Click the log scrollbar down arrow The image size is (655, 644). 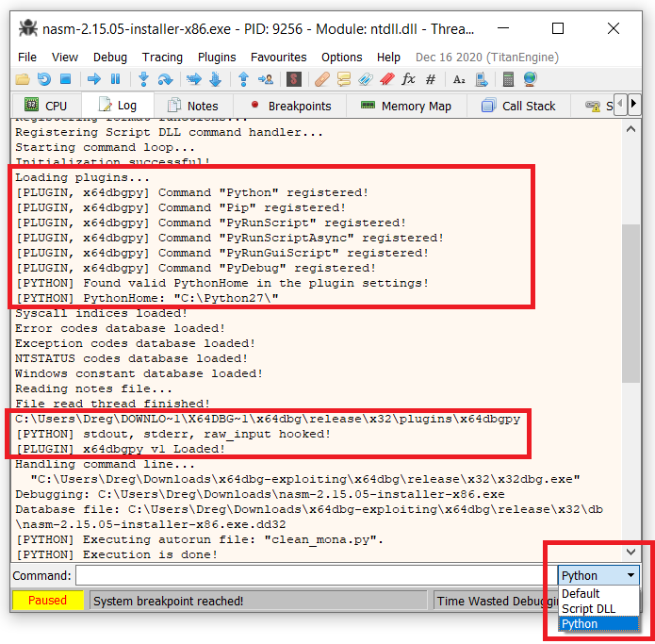click(x=630, y=552)
